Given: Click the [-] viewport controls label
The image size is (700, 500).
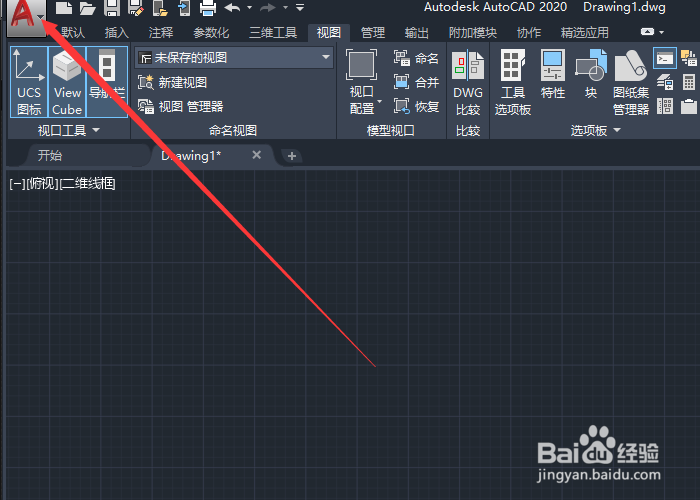Looking at the screenshot, I should [x=17, y=183].
